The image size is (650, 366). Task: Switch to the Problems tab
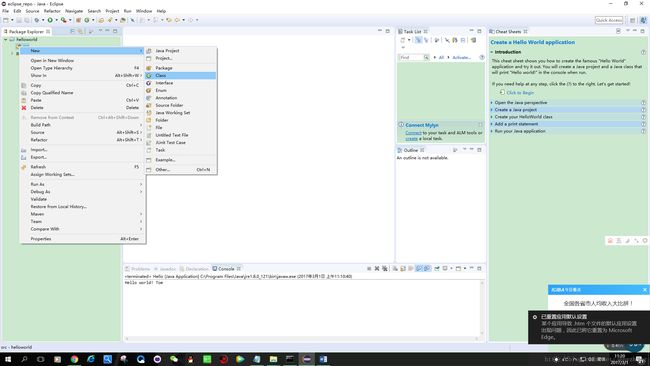pos(138,269)
